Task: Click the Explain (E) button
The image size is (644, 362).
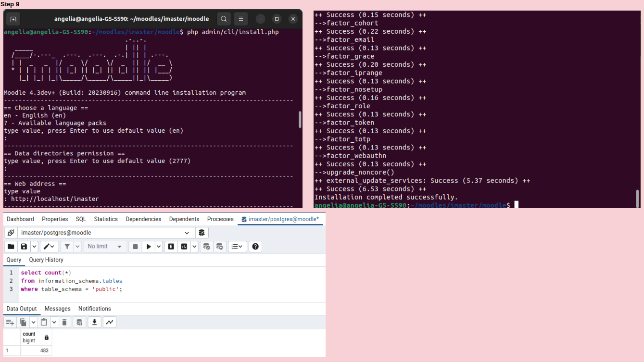Action: (x=171, y=247)
